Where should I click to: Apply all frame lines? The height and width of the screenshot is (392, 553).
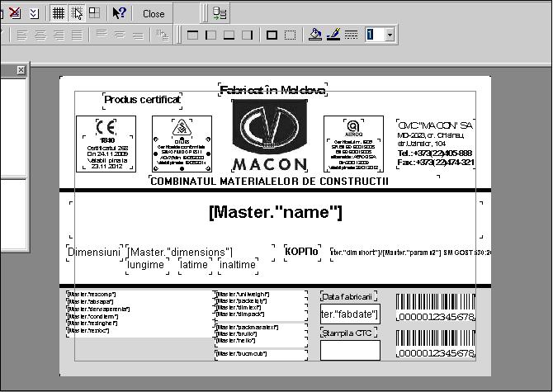tap(272, 35)
